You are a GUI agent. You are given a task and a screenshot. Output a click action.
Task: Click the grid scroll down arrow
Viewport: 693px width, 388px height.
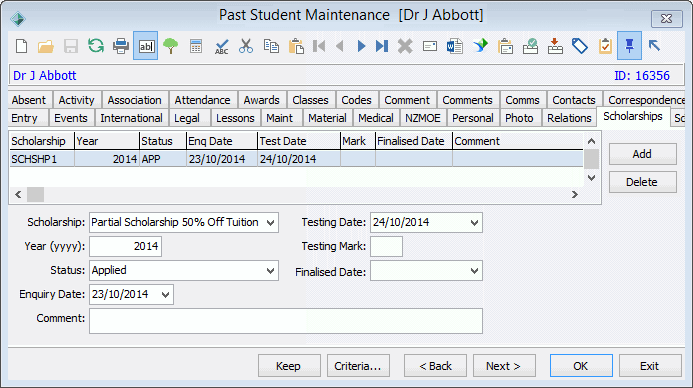(x=591, y=178)
